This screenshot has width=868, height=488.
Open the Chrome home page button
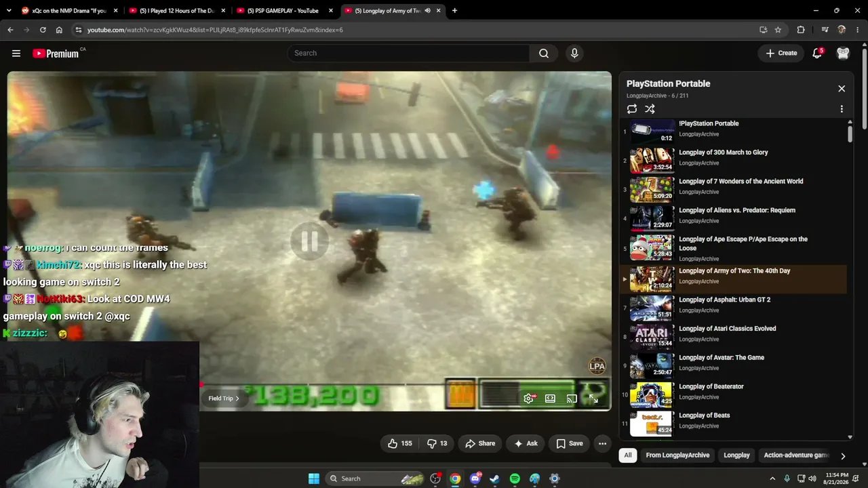[59, 30]
